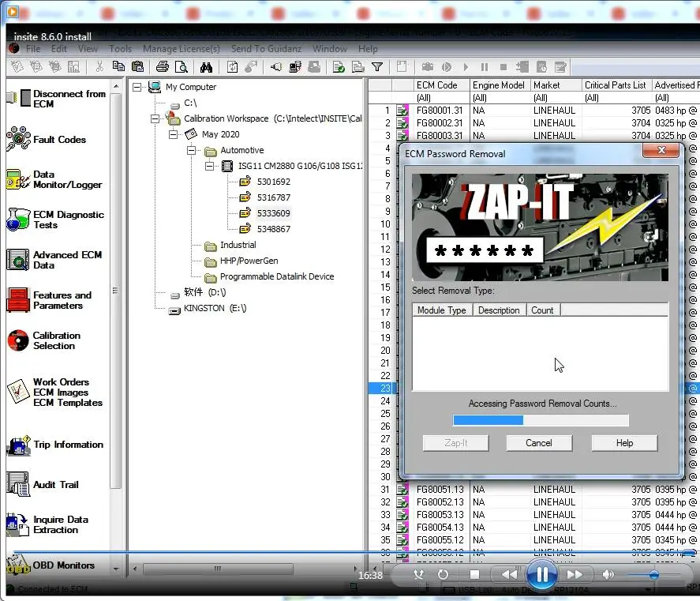Click the Copy toolbar icon
Viewport: 700px width, 601px height.
click(118, 66)
